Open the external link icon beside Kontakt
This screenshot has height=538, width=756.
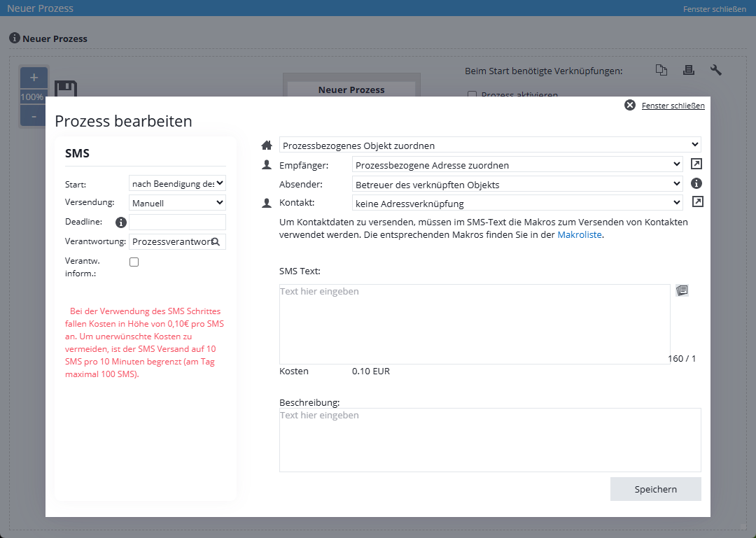(696, 202)
